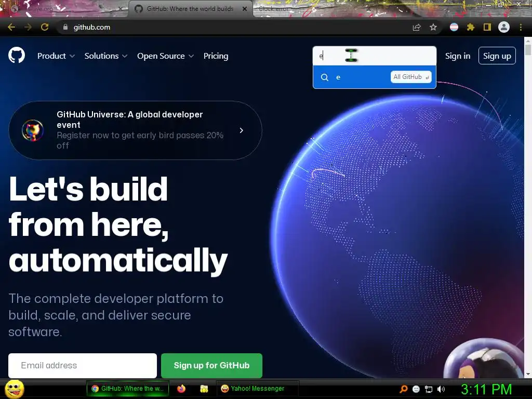Viewport: 532px width, 399px height.
Task: Open the smiley Start button
Action: click(x=15, y=389)
